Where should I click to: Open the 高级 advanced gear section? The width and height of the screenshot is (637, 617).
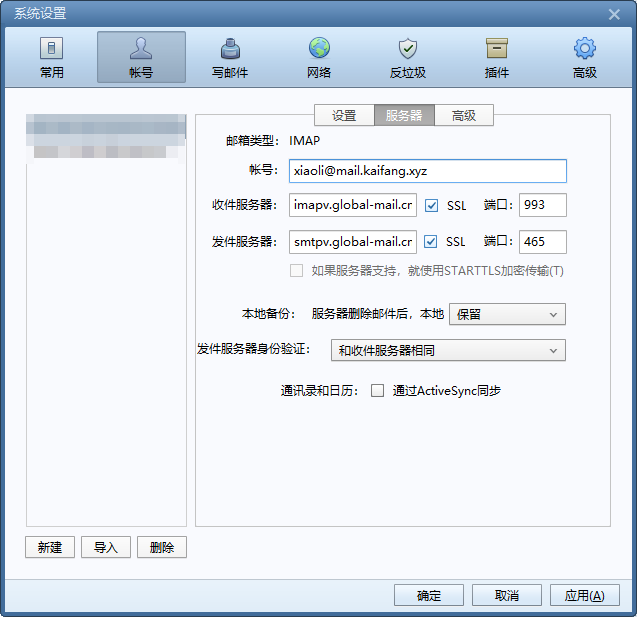tap(585, 57)
